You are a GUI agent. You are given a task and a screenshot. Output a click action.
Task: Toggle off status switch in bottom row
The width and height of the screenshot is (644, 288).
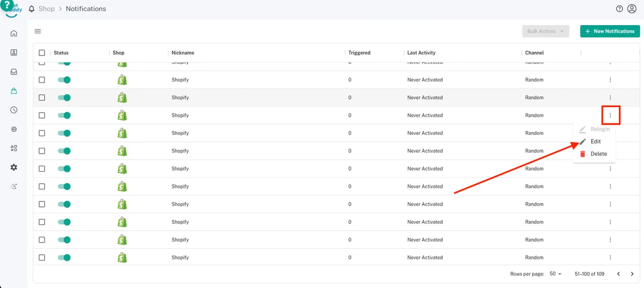[x=64, y=257]
